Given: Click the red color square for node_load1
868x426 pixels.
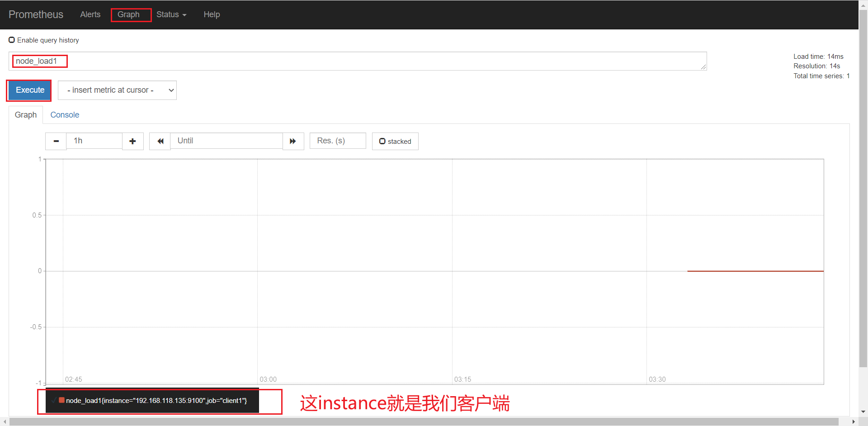Looking at the screenshot, I should tap(61, 401).
